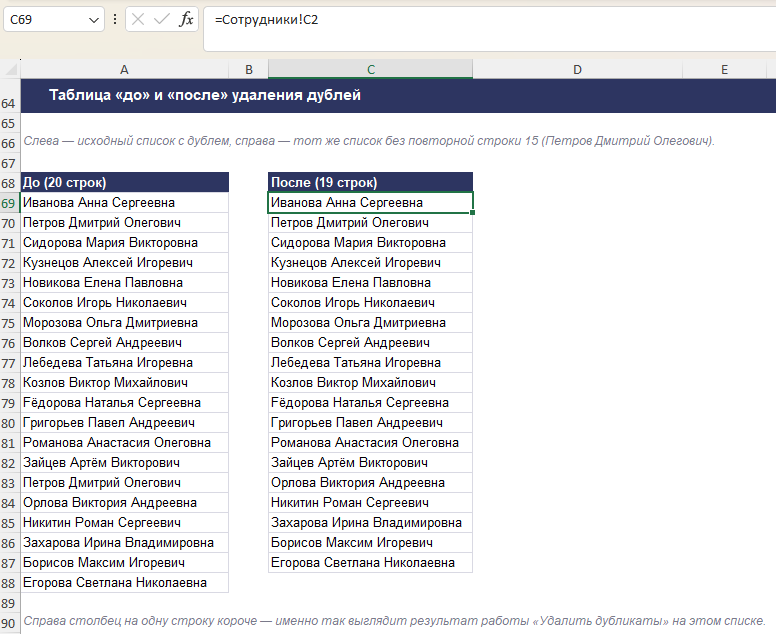Click the formula bar with =Сотрудники!C2
The image size is (776, 634).
pos(489,29)
